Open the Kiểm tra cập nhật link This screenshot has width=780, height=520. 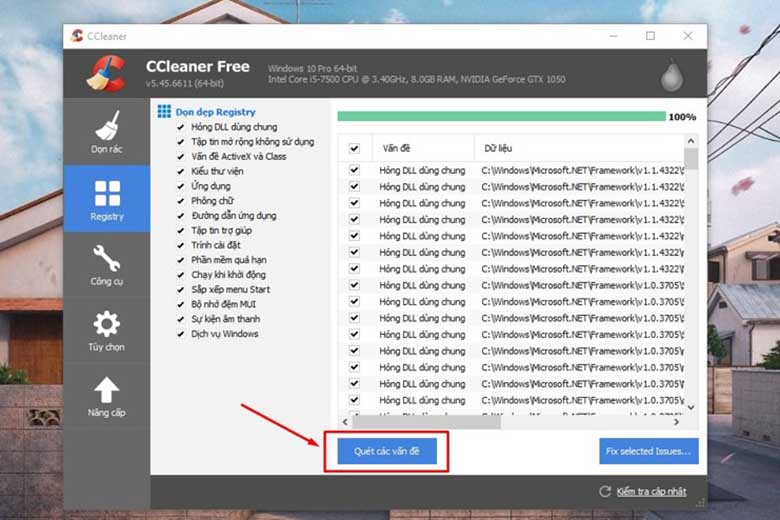pos(651,491)
